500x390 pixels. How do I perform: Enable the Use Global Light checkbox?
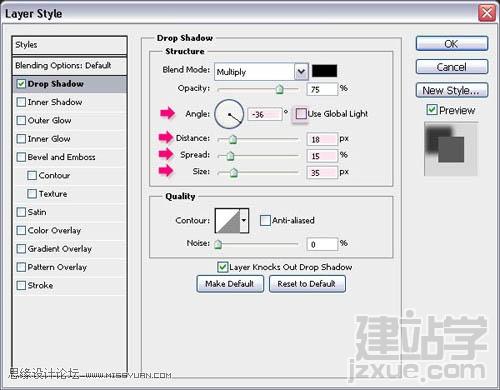(x=301, y=114)
